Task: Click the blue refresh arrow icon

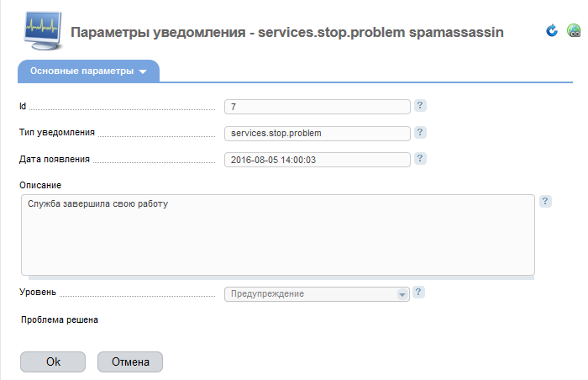Action: pos(552,30)
